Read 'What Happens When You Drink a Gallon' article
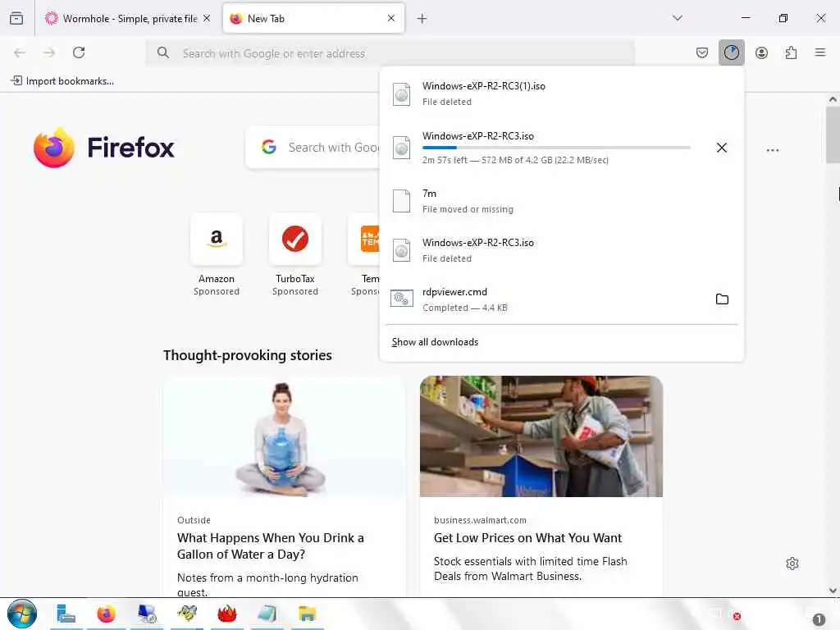Screen dimensions: 840x630 click(x=271, y=546)
